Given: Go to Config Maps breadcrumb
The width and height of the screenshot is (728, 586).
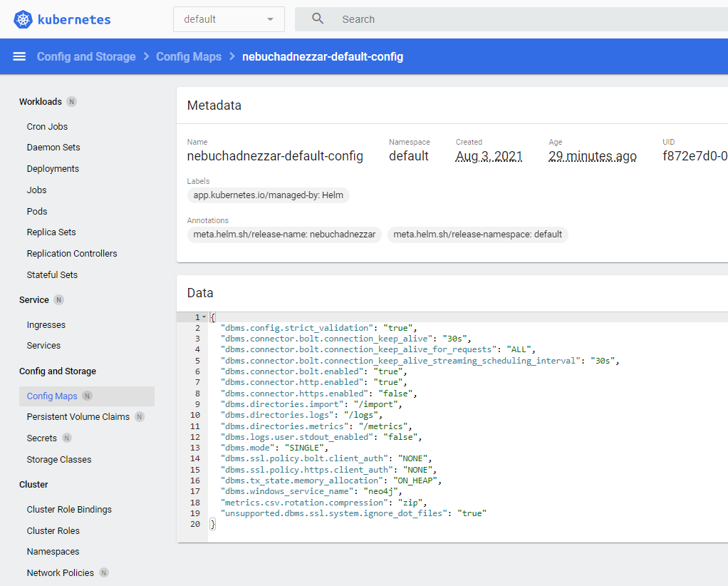Looking at the screenshot, I should click(x=189, y=57).
